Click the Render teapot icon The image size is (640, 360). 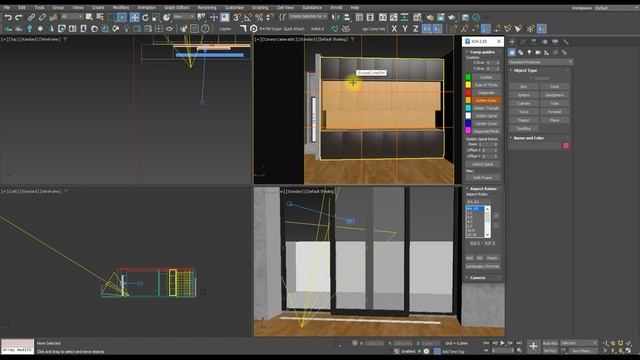coord(451,17)
